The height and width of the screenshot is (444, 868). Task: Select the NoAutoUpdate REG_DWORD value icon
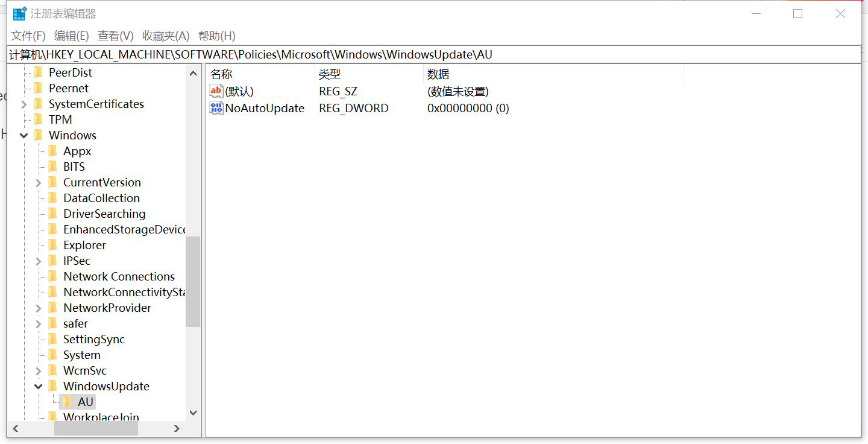[216, 108]
